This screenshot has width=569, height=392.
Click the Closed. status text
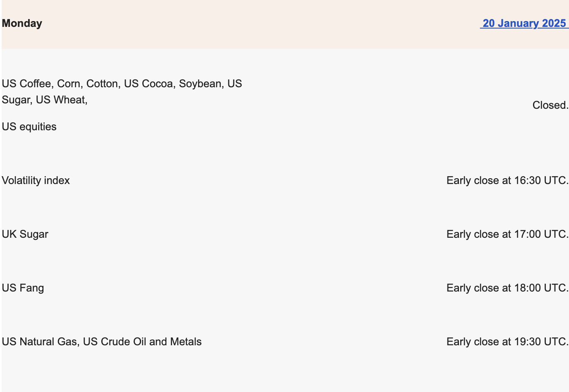[550, 105]
